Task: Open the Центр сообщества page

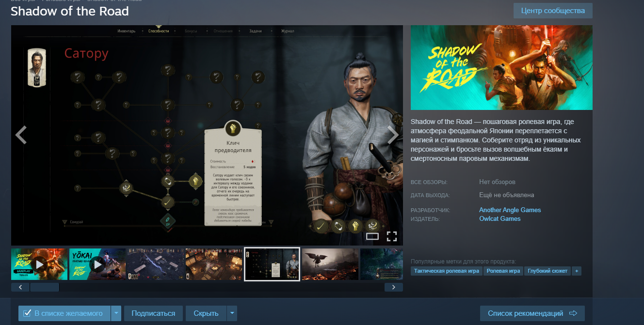Action: point(553,11)
